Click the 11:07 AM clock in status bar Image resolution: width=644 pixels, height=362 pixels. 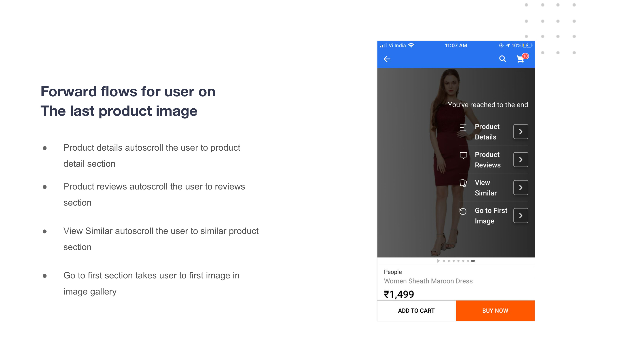click(456, 45)
